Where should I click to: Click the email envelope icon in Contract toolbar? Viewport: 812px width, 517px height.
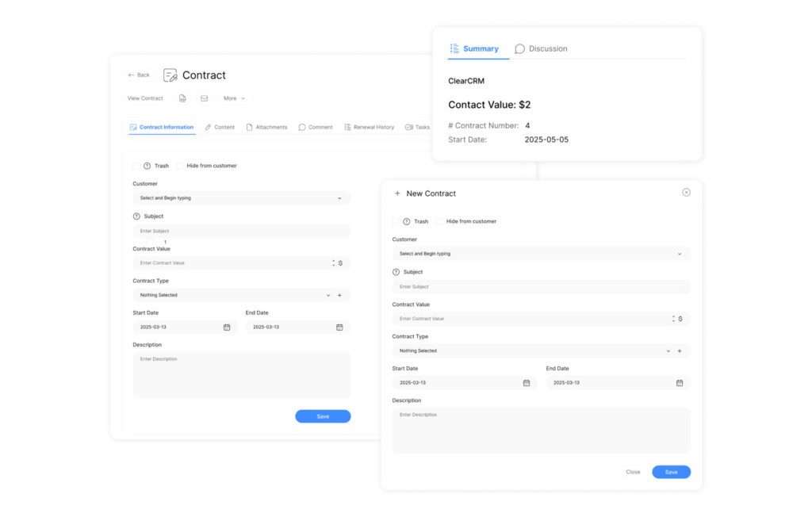click(x=204, y=98)
